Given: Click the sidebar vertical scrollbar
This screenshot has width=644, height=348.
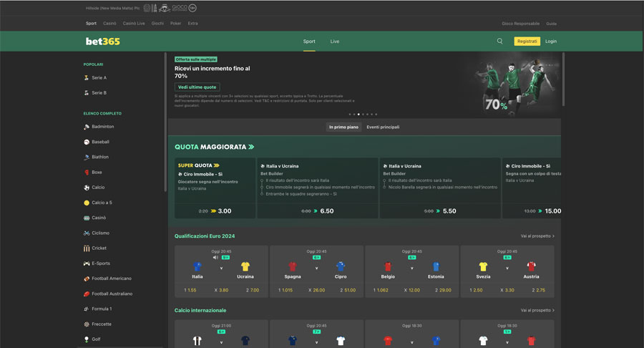Looking at the screenshot, I should (x=165, y=122).
